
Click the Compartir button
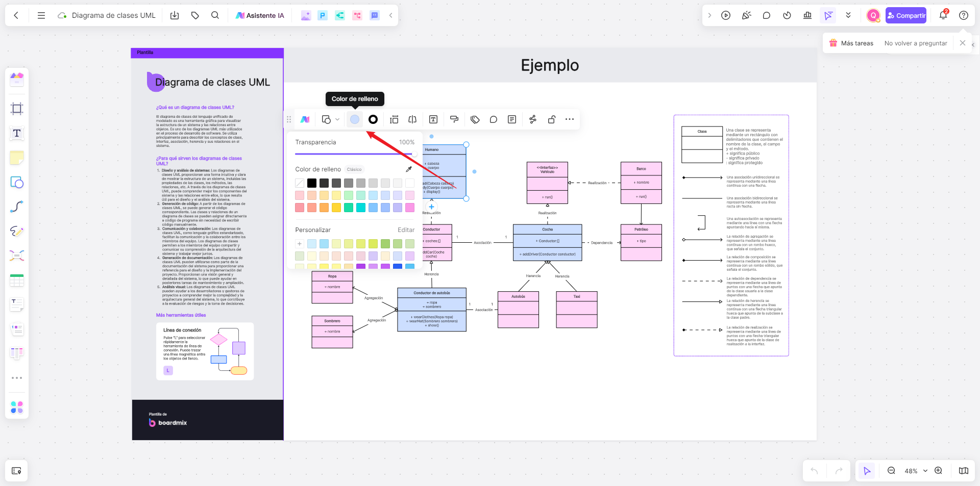pos(906,15)
